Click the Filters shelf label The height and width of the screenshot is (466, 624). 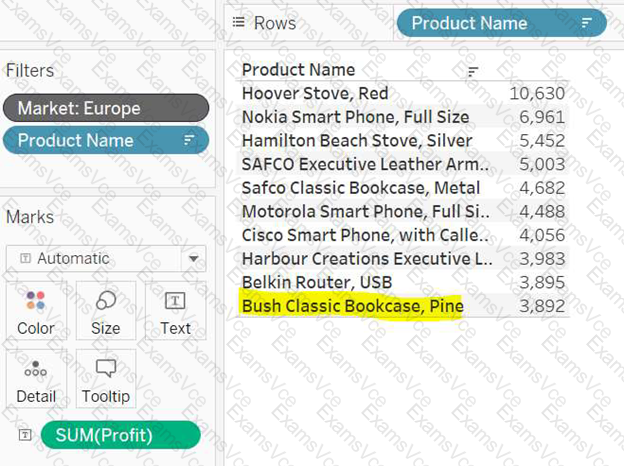[x=30, y=71]
